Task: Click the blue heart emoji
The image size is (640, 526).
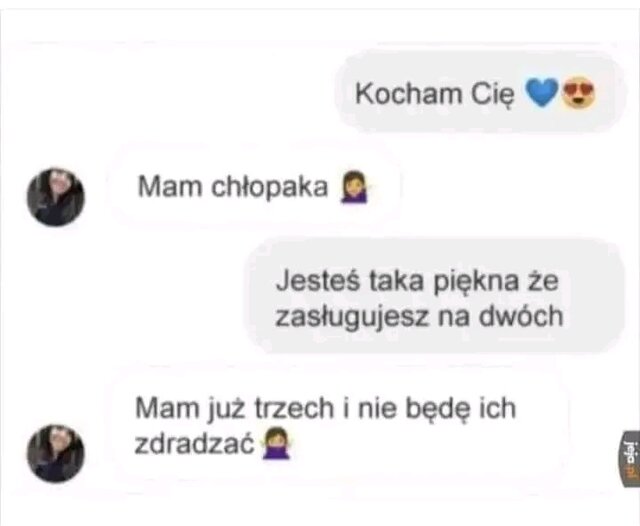Action: click(x=541, y=93)
